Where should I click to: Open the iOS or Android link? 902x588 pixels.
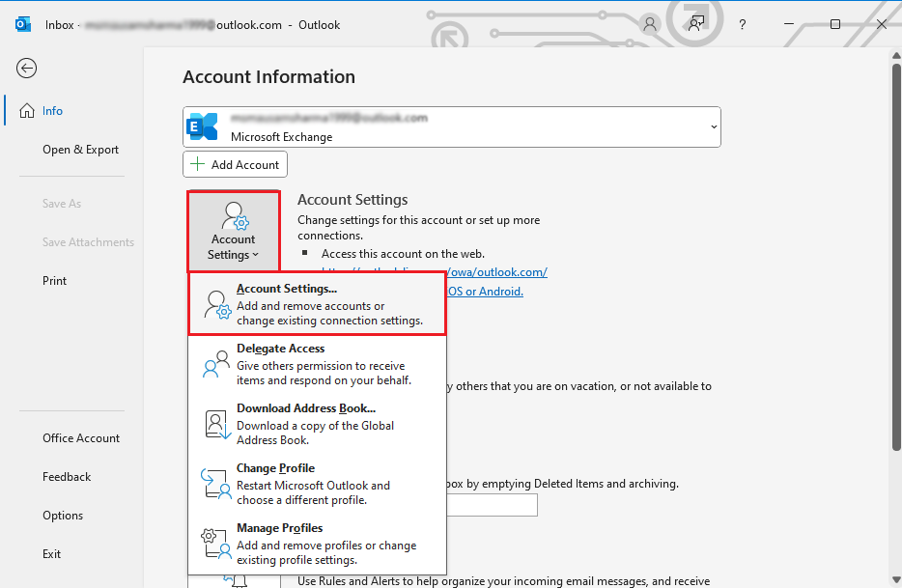point(486,291)
